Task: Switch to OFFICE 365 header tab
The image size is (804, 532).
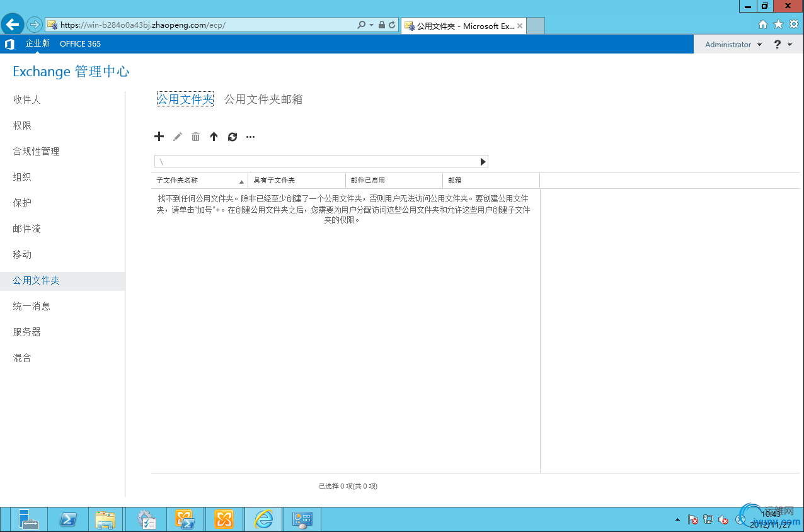Action: [x=80, y=44]
